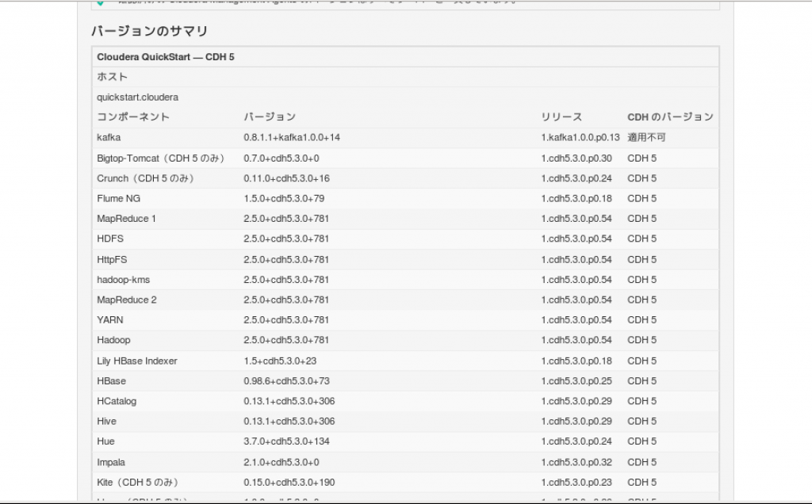Select the Impala component cell
Image resolution: width=812 pixels, height=504 pixels.
point(111,463)
